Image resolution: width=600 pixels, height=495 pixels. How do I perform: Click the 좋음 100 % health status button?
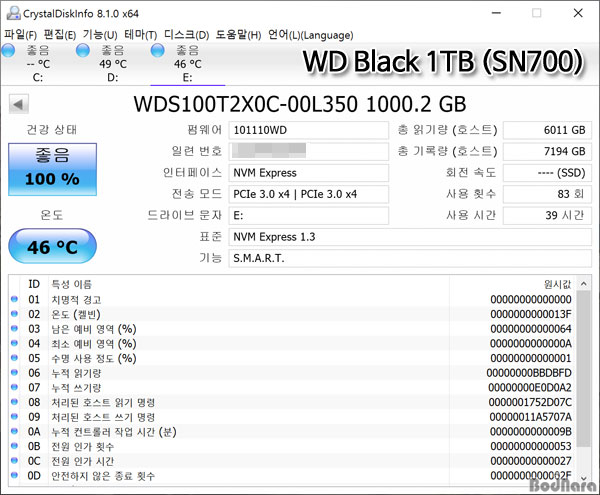point(52,169)
